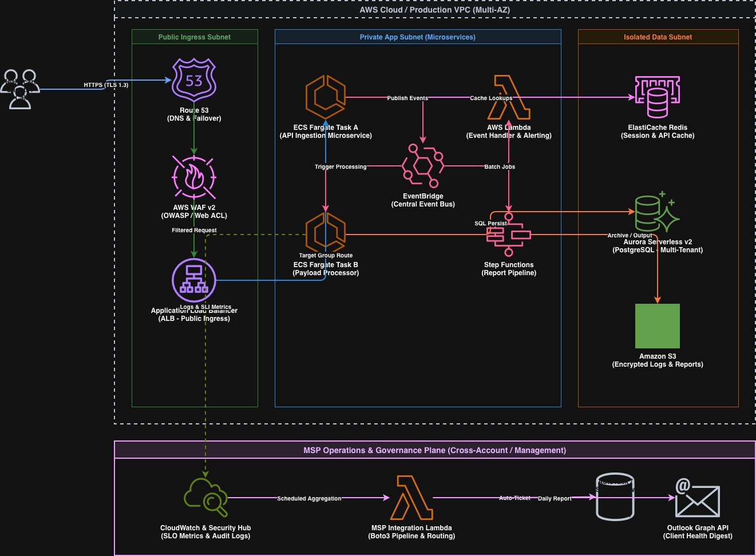Click the CloudWatch & Security Hub icon
Viewport: 756px width, 556px height.
point(205,498)
